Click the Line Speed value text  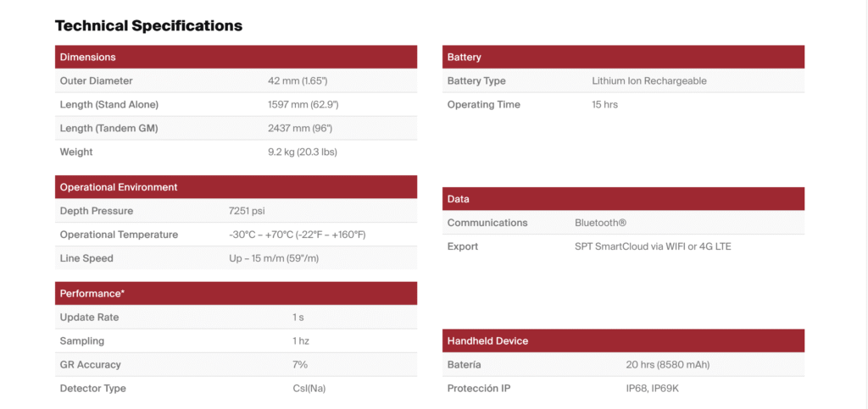pos(273,258)
